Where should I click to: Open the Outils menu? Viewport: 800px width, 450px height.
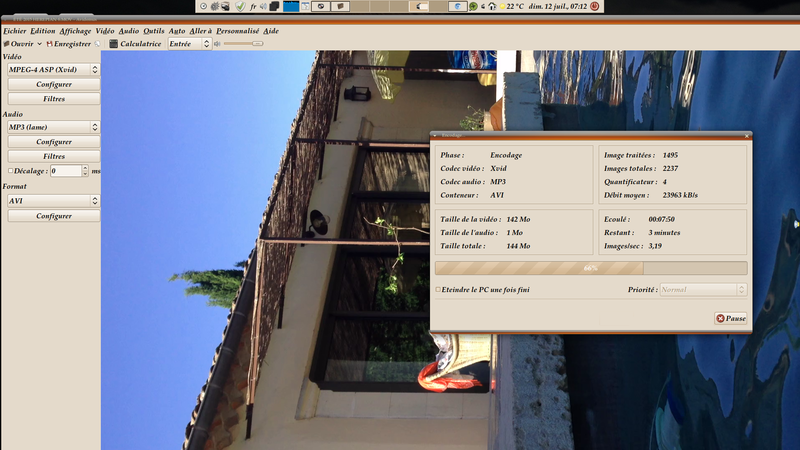coord(153,31)
